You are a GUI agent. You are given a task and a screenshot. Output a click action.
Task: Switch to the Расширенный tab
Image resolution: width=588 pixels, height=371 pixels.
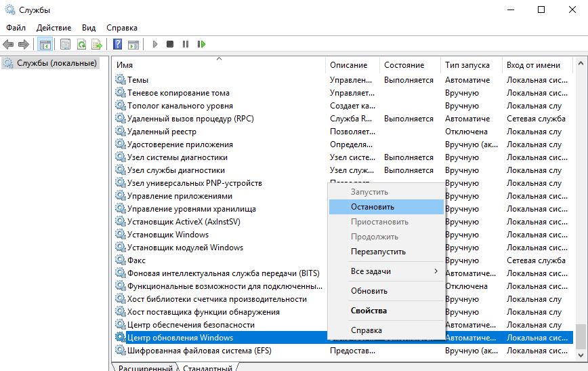[x=145, y=368]
